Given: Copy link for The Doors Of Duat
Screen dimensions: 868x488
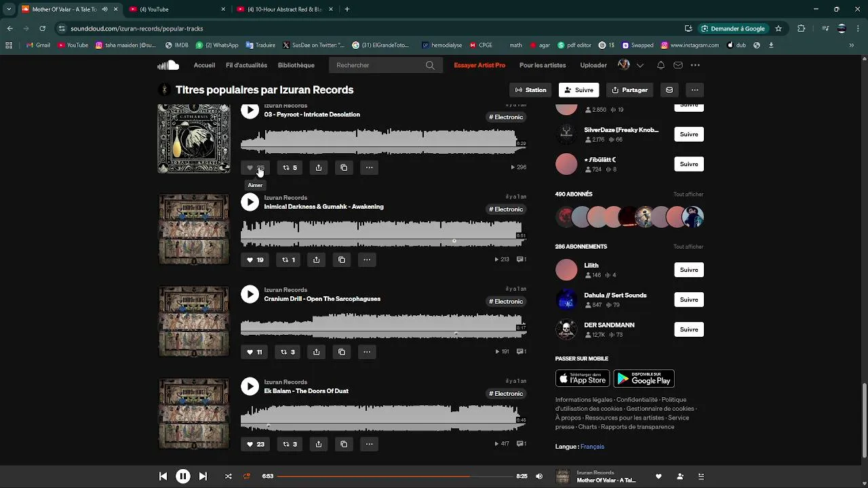Looking at the screenshot, I should [x=344, y=444].
